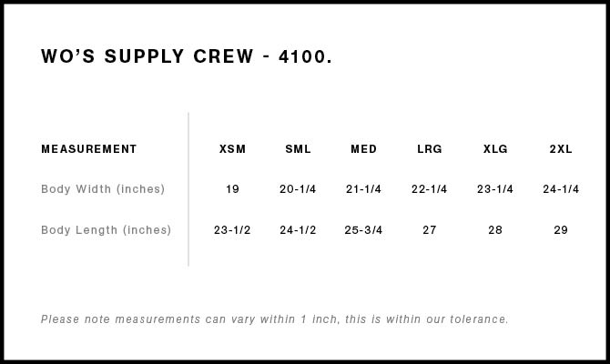Viewport: 610px width, 364px height.
Task: Click the XSM body width value 19
Action: 232,189
